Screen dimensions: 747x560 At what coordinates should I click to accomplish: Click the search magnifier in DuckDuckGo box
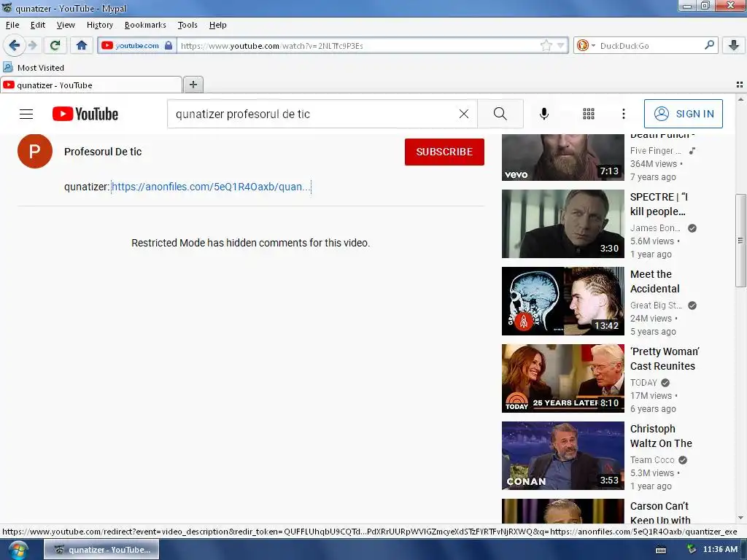coord(709,45)
